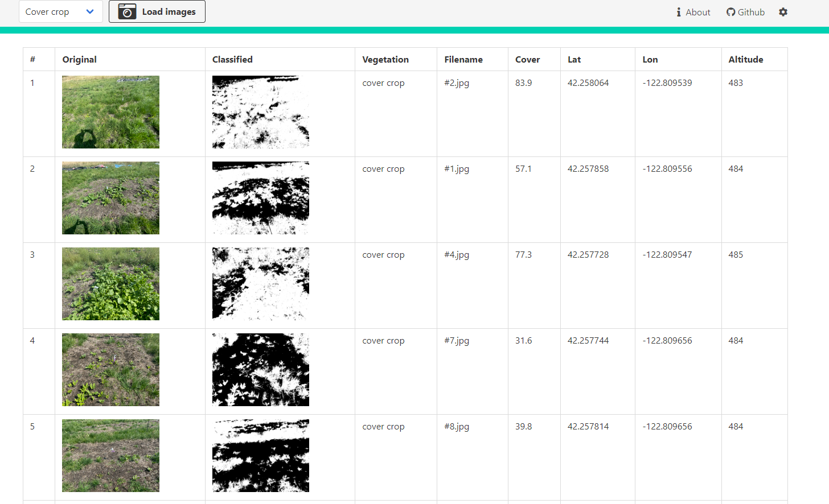Screen dimensions: 829x504
Task: Click latitude 42.257728
Action: point(588,255)
